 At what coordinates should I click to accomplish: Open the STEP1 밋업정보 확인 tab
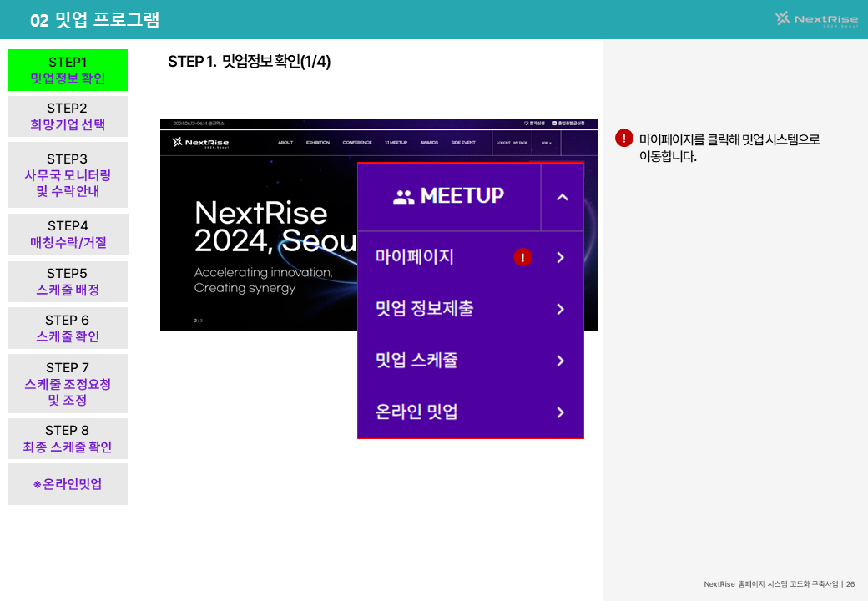(x=68, y=70)
